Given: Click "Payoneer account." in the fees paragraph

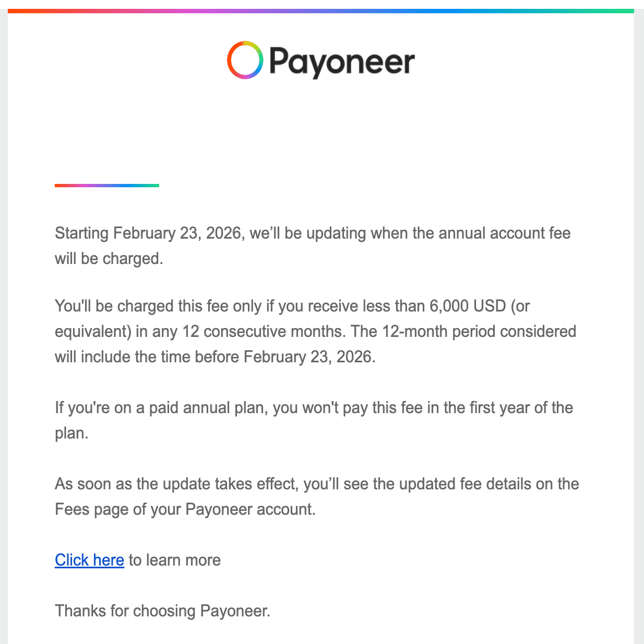Looking at the screenshot, I should [x=250, y=509].
